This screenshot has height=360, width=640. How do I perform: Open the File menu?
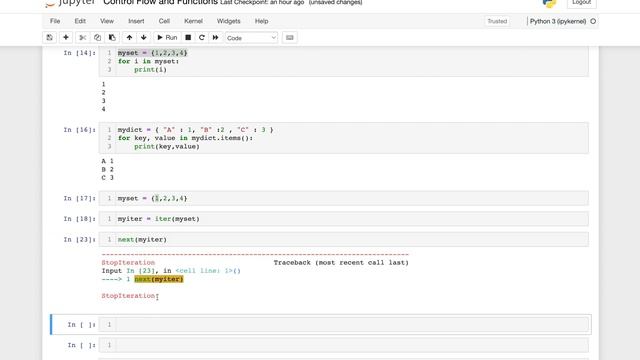click(x=55, y=21)
